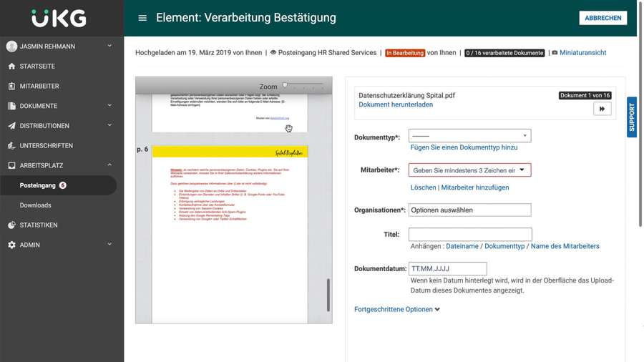Click the skip-forward document icon

pyautogui.click(x=602, y=109)
